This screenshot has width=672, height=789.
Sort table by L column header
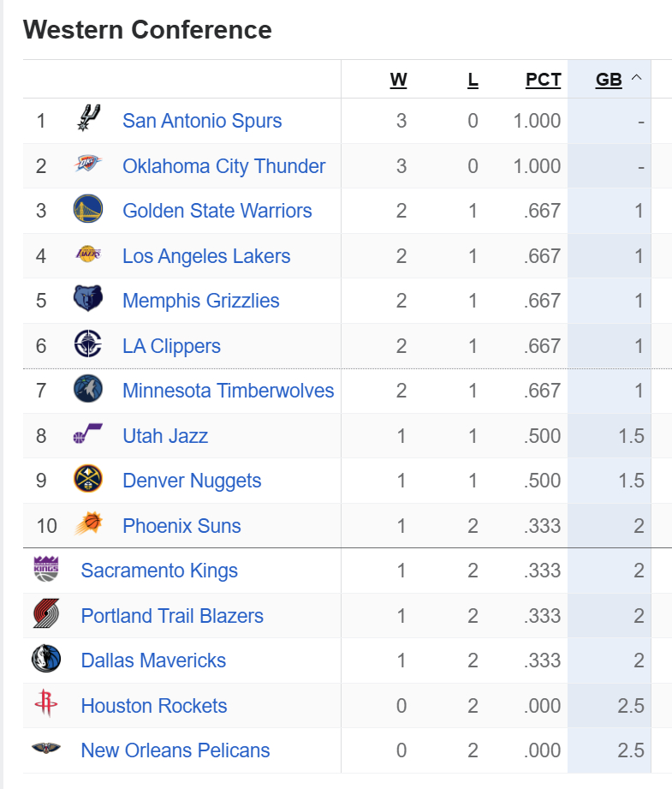click(x=473, y=80)
